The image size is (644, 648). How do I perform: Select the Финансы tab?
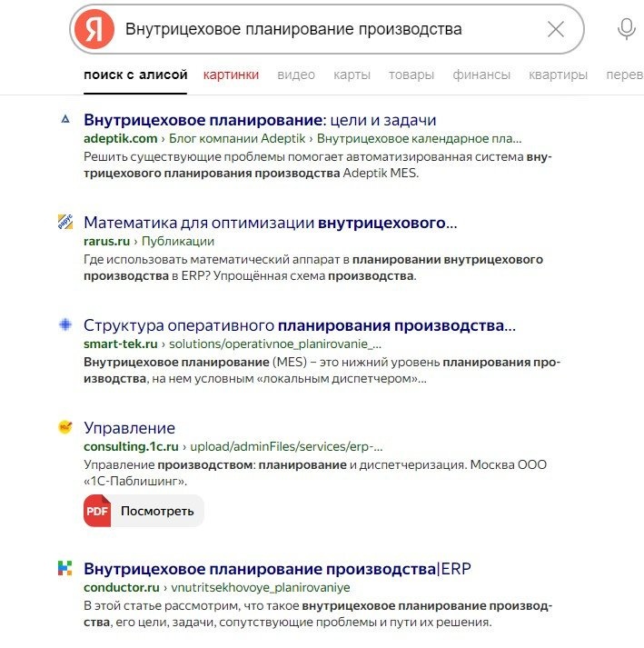pyautogui.click(x=481, y=75)
